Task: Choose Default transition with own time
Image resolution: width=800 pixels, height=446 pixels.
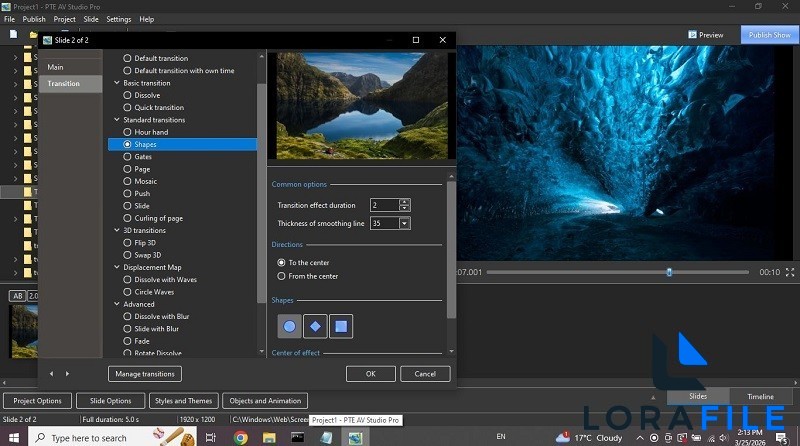Action: tap(179, 70)
